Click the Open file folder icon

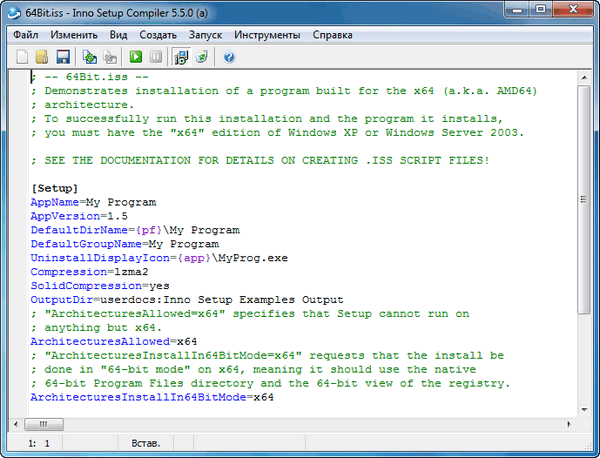43,57
